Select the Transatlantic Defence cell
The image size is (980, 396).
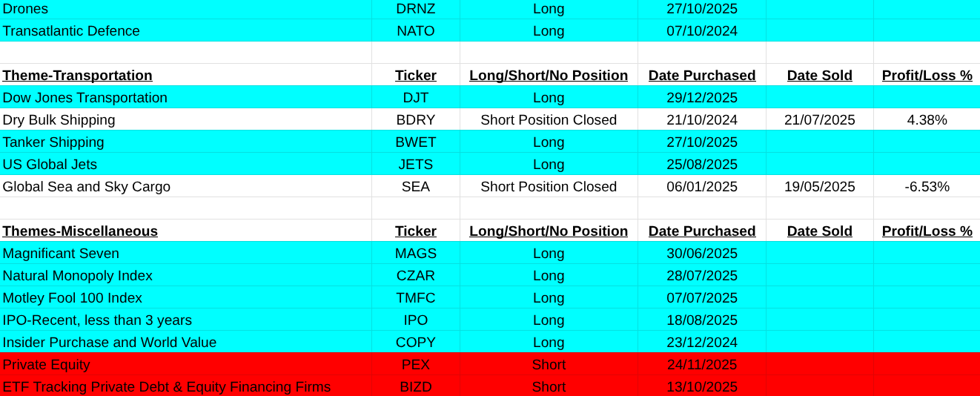pyautogui.click(x=71, y=31)
